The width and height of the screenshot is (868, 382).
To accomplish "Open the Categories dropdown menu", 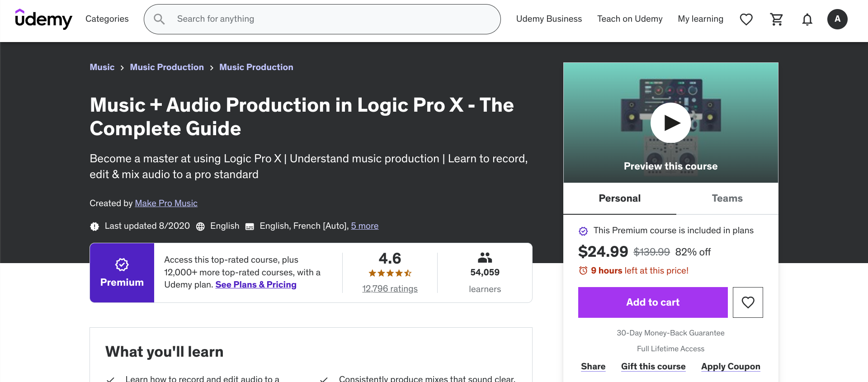I will click(x=107, y=19).
